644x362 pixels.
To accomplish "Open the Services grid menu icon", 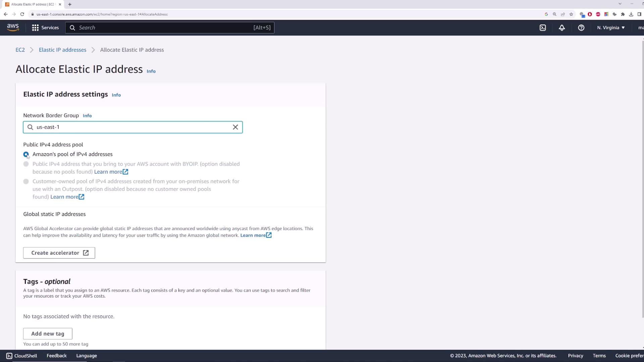I will (x=35, y=28).
